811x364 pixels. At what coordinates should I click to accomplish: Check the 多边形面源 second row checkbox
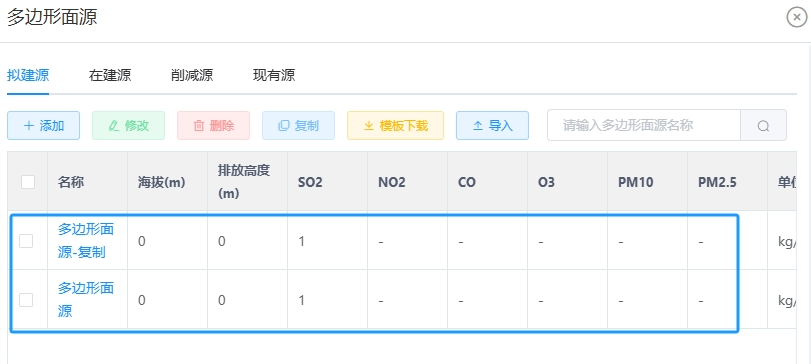point(26,299)
